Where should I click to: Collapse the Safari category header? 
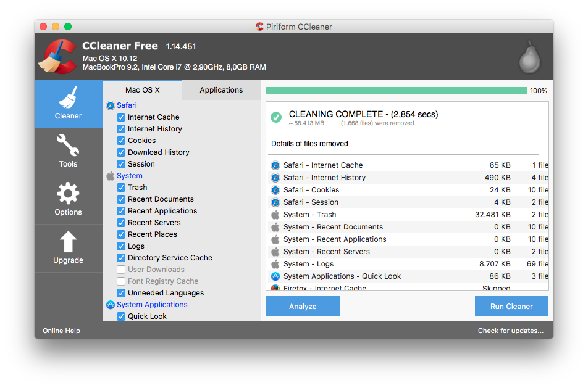[x=127, y=105]
